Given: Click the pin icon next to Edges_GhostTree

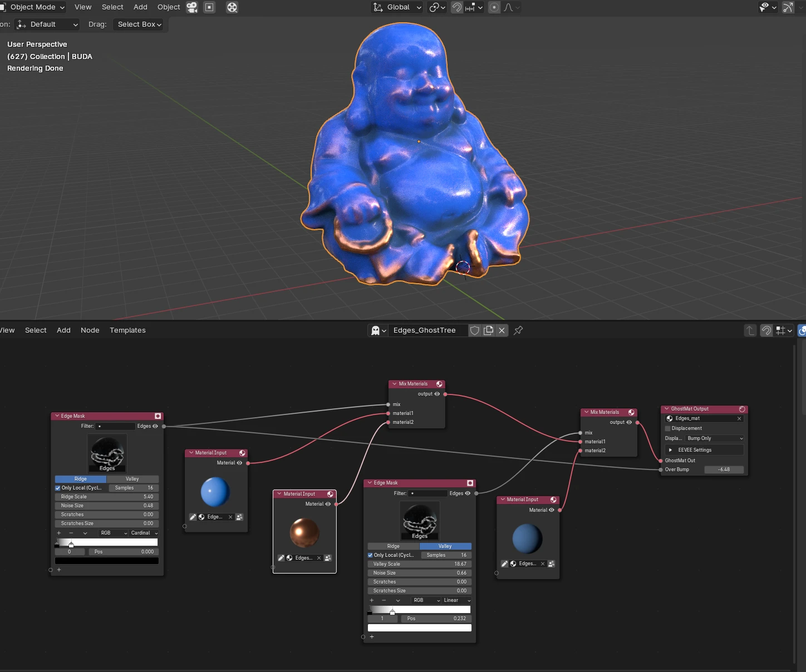Looking at the screenshot, I should click(x=518, y=330).
